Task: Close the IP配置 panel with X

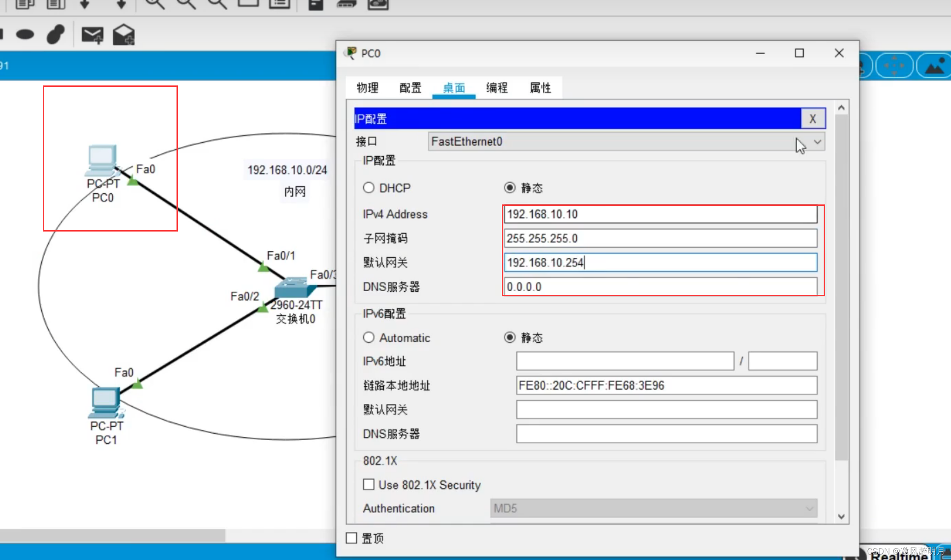Action: [x=813, y=119]
